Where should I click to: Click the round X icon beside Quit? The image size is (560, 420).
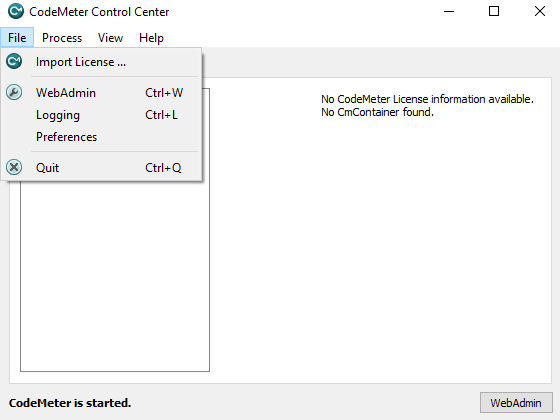(14, 167)
